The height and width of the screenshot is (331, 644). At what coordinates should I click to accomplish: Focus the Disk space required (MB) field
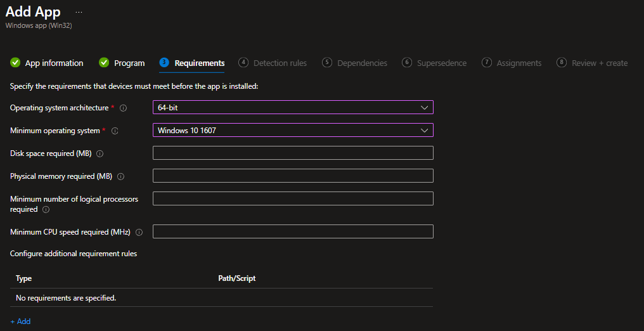click(293, 153)
